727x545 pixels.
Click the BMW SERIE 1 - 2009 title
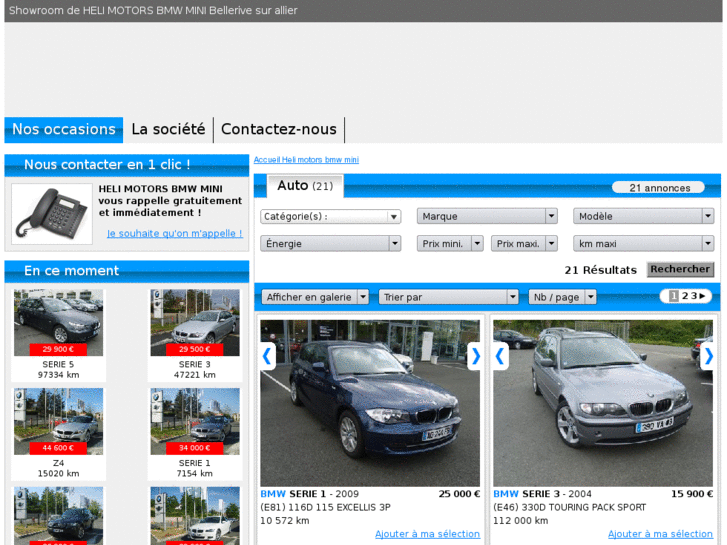point(310,494)
